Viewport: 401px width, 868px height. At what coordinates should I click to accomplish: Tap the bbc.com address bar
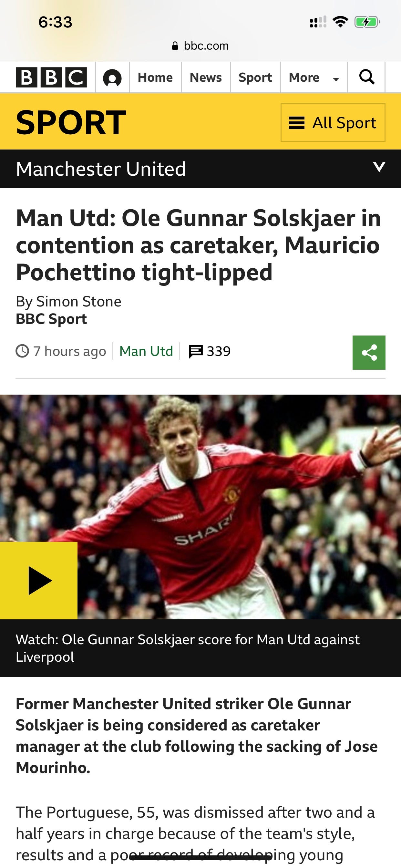pyautogui.click(x=200, y=46)
